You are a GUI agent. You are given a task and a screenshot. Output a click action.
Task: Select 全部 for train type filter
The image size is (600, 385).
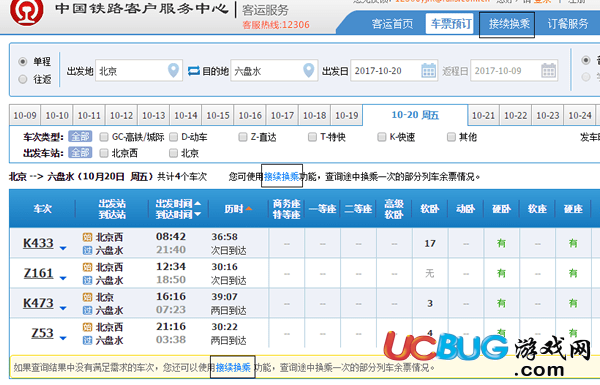[80, 137]
